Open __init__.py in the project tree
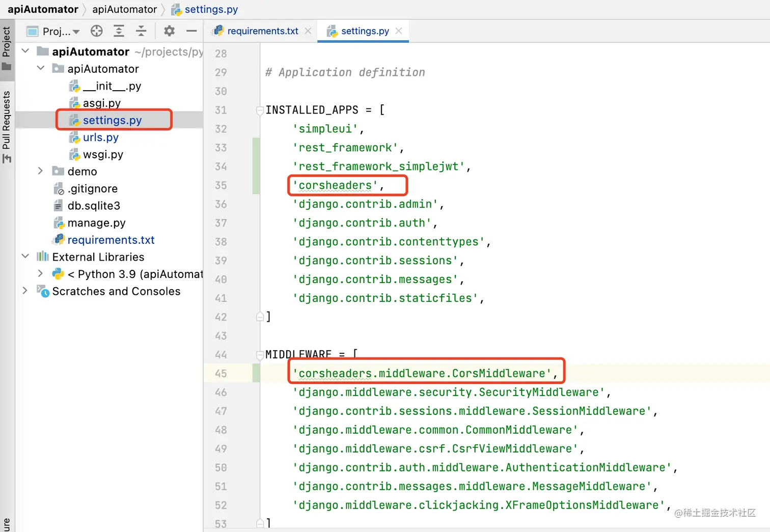770x532 pixels. click(105, 86)
